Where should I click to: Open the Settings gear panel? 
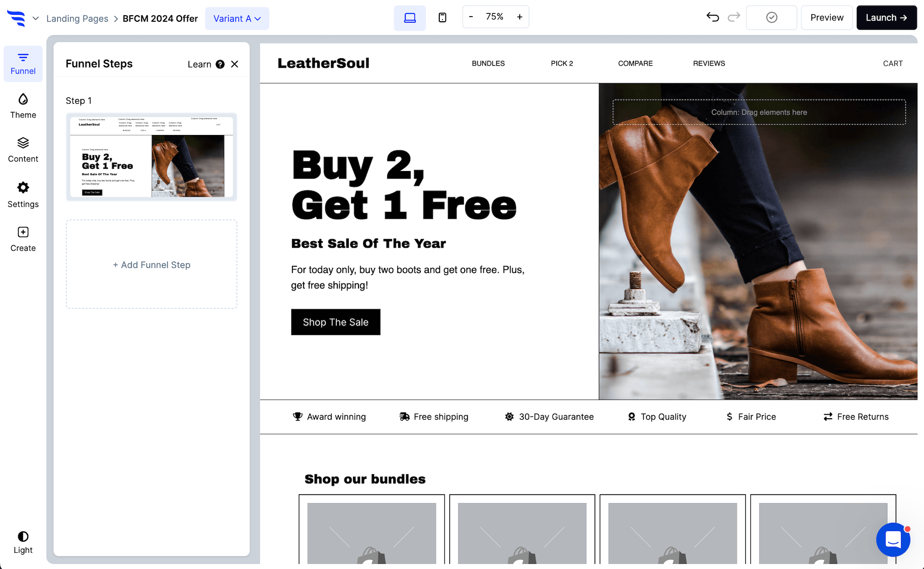(23, 195)
